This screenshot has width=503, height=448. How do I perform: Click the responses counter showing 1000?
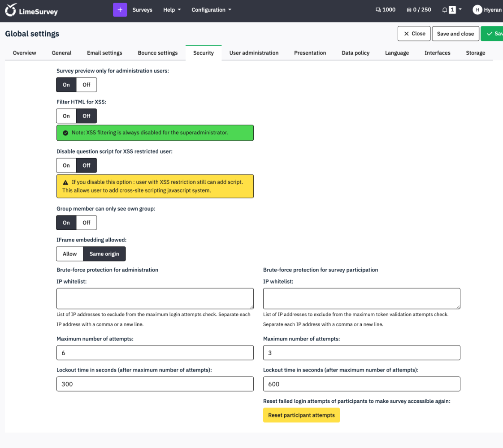(x=385, y=10)
